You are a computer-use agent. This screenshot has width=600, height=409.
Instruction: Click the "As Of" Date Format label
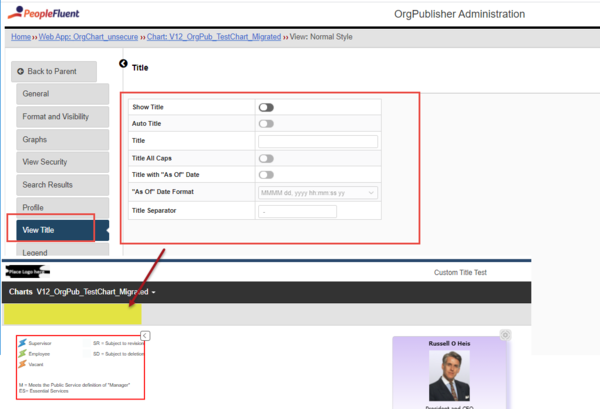pyautogui.click(x=163, y=192)
